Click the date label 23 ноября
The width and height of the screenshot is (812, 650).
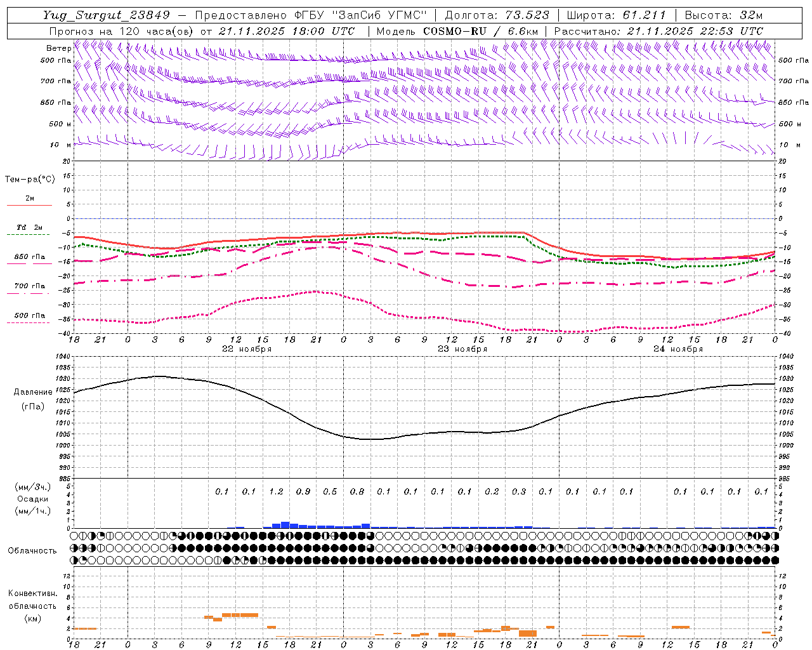462,349
